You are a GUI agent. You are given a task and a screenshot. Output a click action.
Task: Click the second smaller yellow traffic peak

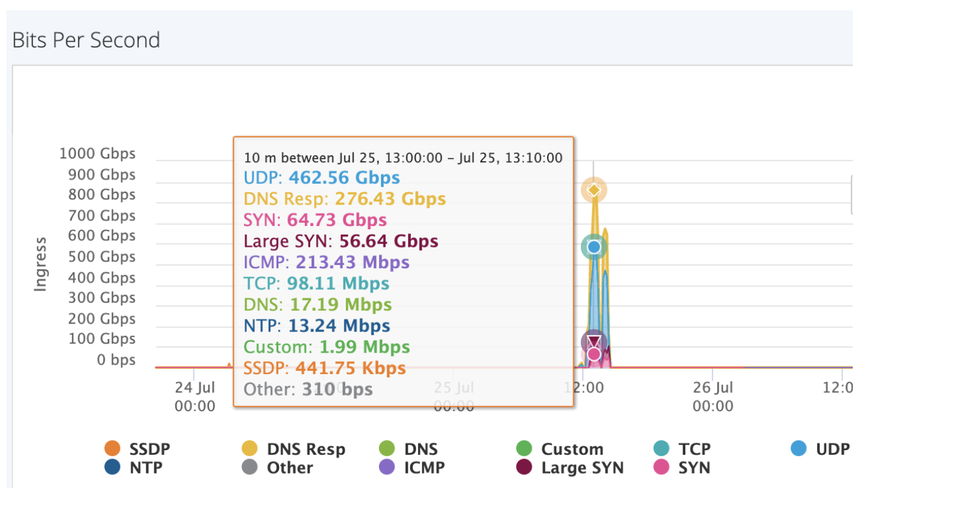click(605, 234)
